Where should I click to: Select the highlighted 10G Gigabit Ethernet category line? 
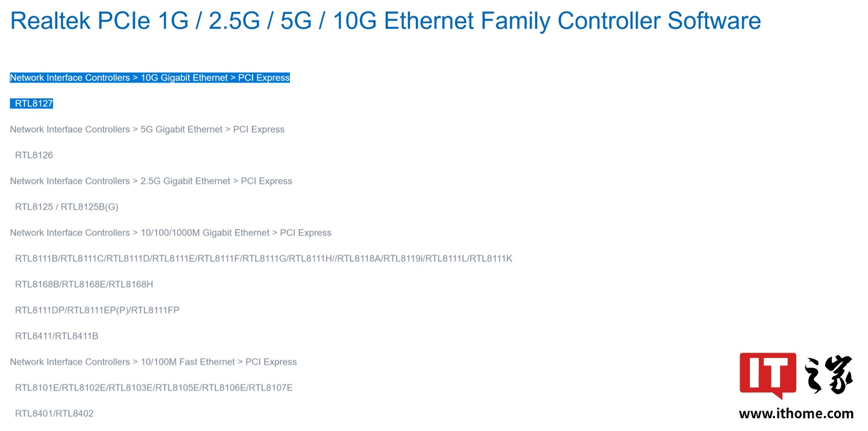(150, 78)
